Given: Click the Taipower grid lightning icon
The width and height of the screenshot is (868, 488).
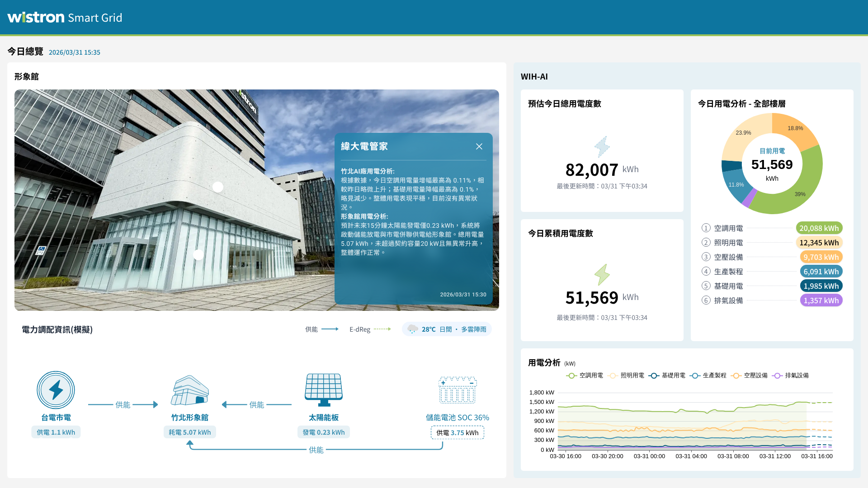Looking at the screenshot, I should tap(56, 390).
